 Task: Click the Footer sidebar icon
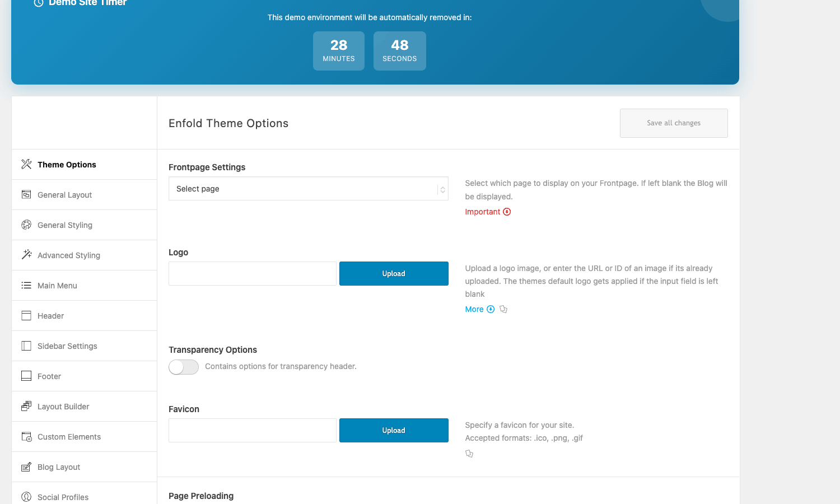pos(26,376)
